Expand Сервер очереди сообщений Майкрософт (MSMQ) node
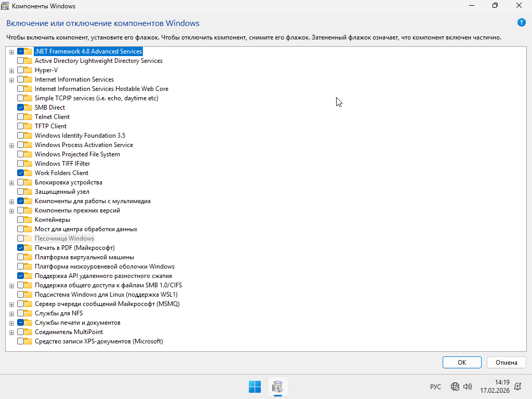 point(11,304)
